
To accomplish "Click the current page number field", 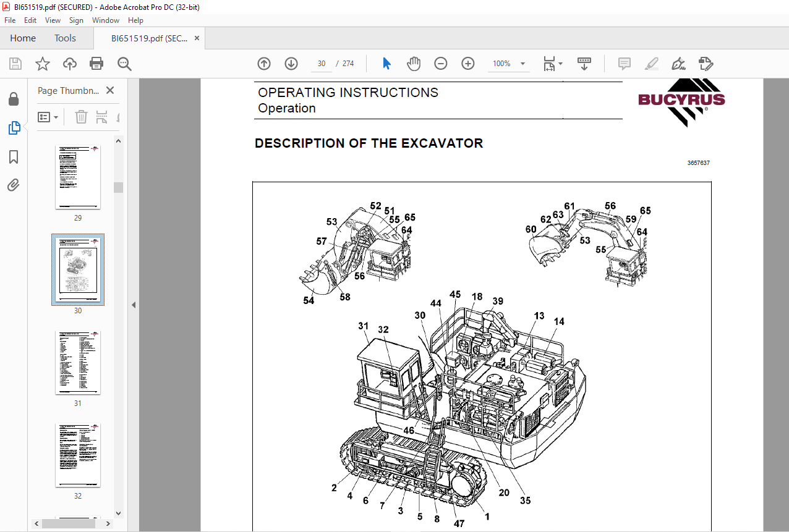I will pyautogui.click(x=322, y=64).
